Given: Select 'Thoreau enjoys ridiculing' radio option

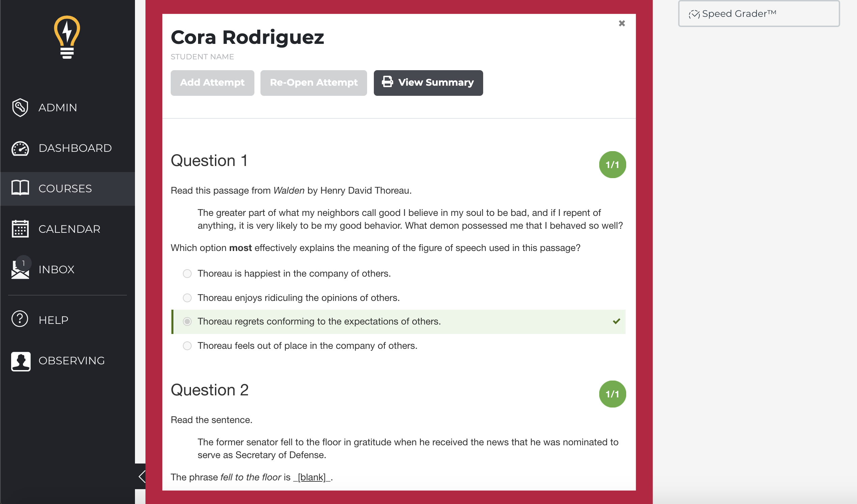Looking at the screenshot, I should pyautogui.click(x=187, y=298).
